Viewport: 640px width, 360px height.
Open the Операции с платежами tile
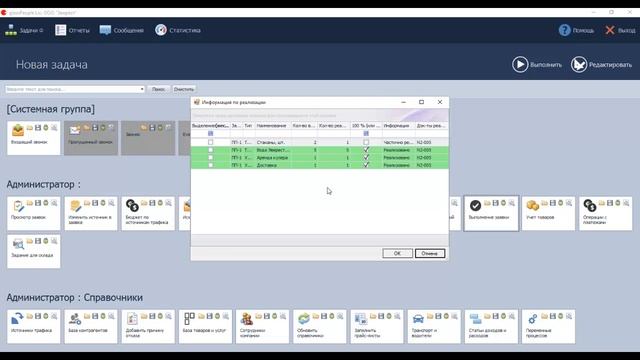pyautogui.click(x=605, y=213)
